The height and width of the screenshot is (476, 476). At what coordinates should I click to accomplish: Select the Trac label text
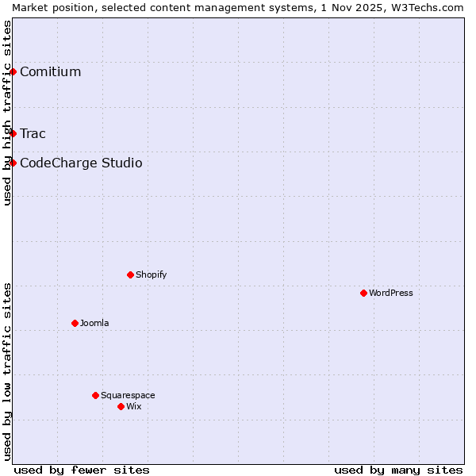(33, 133)
